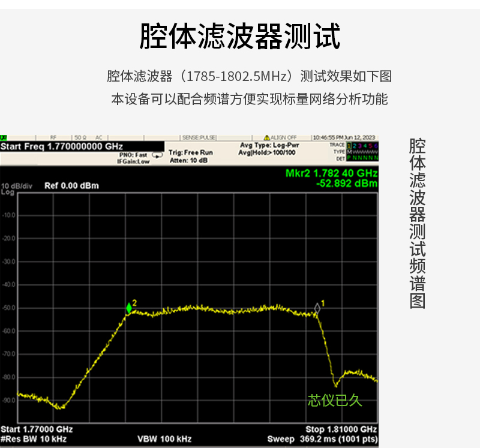The width and height of the screenshot is (480, 448).
Task: Click the 10 dB/div scale label
Action: click(17, 187)
